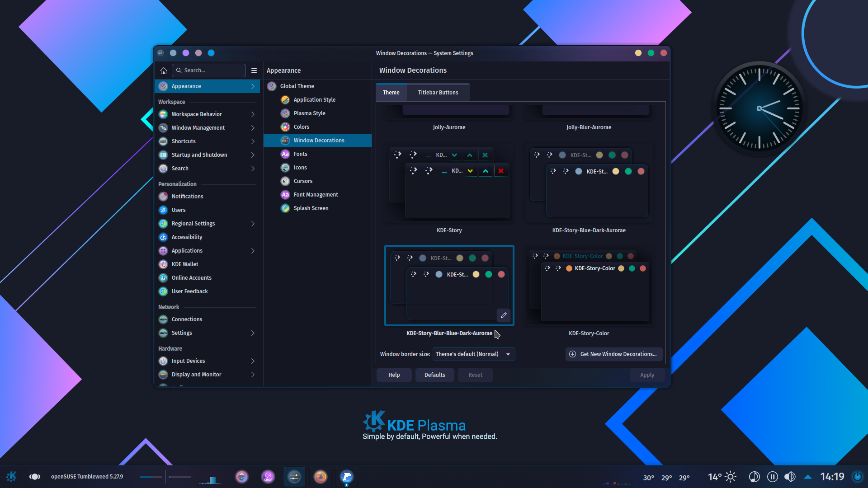Viewport: 868px width, 488px height.
Task: Click the Dolphin icon in the taskbar
Action: pyautogui.click(x=347, y=477)
